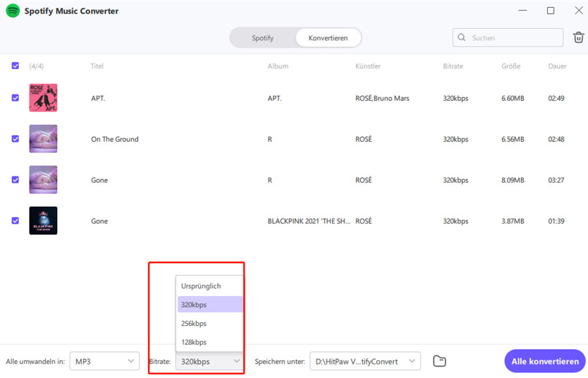Viewport: 588px width, 378px height.
Task: Click the Dauer column header
Action: [557, 66]
